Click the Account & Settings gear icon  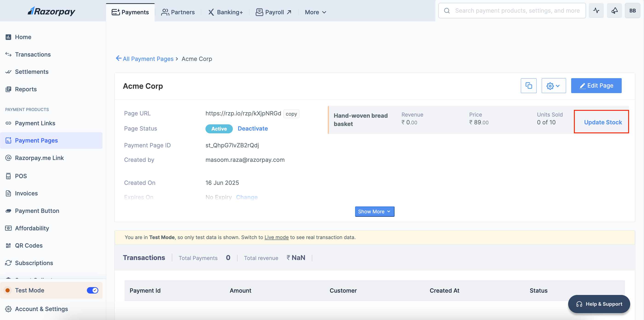coord(8,309)
